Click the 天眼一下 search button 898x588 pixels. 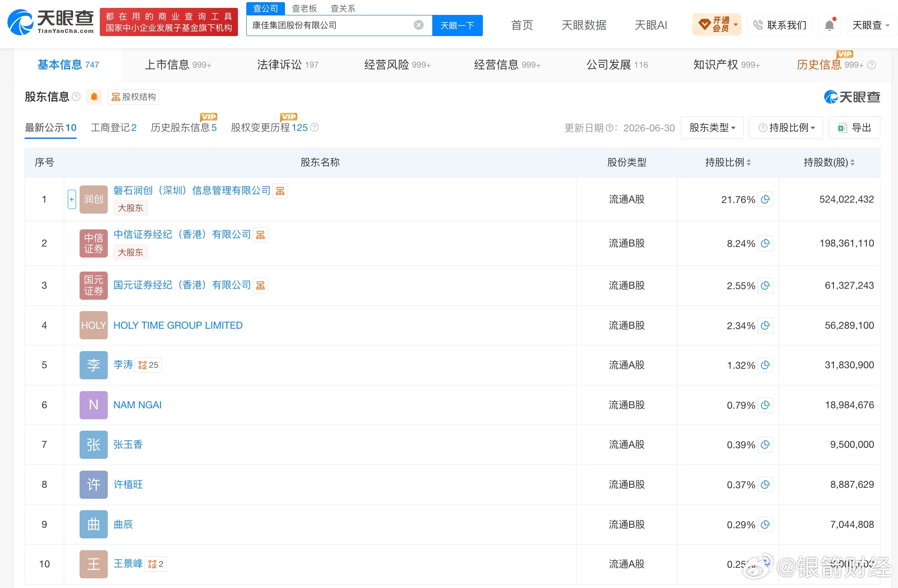tap(457, 25)
